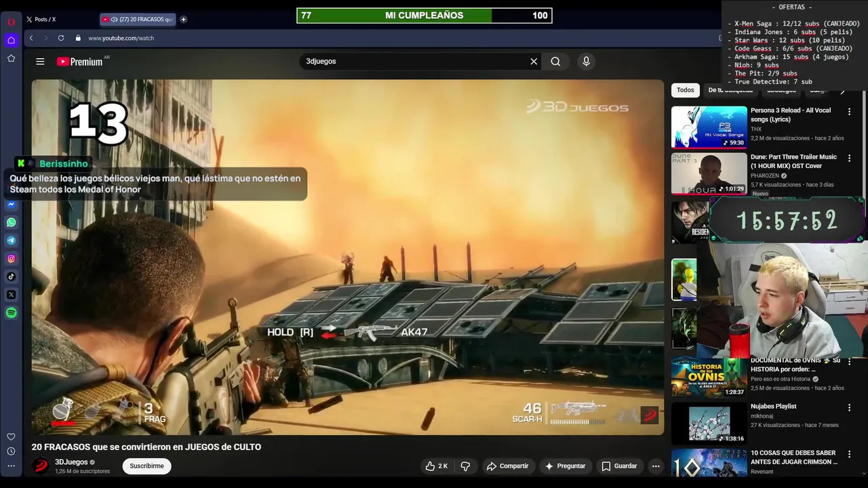Dislike the video with thumbs down
The image size is (868, 488).
point(465,466)
